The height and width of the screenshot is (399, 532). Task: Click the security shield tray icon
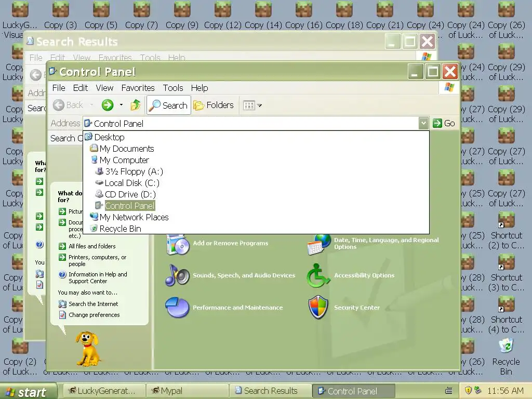coord(468,391)
